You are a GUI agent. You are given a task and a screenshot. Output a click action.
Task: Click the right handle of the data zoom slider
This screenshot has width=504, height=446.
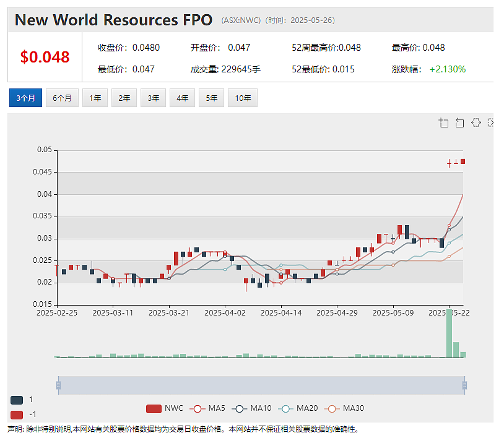pos(464,385)
